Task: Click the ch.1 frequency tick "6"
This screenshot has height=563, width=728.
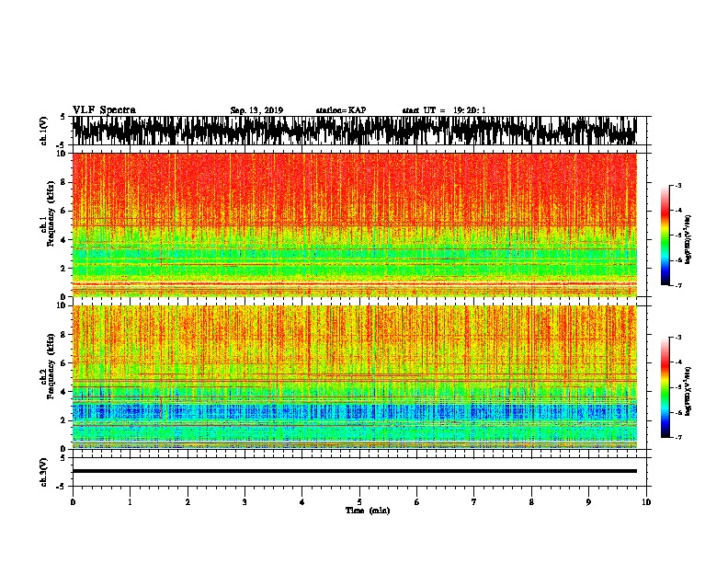Action: pyautogui.click(x=63, y=211)
